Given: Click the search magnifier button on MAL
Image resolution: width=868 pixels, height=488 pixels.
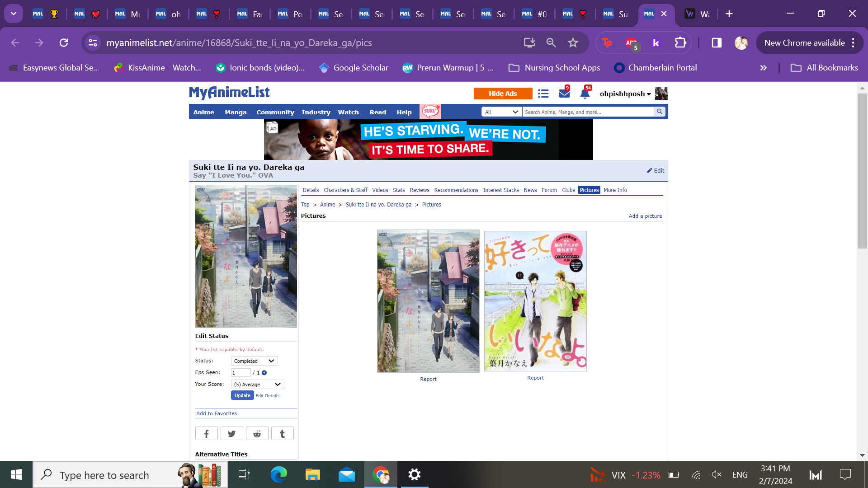Looking at the screenshot, I should pos(660,112).
